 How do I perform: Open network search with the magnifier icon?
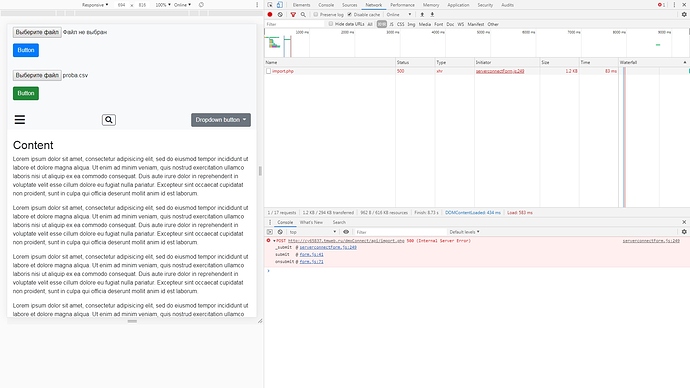[x=303, y=15]
